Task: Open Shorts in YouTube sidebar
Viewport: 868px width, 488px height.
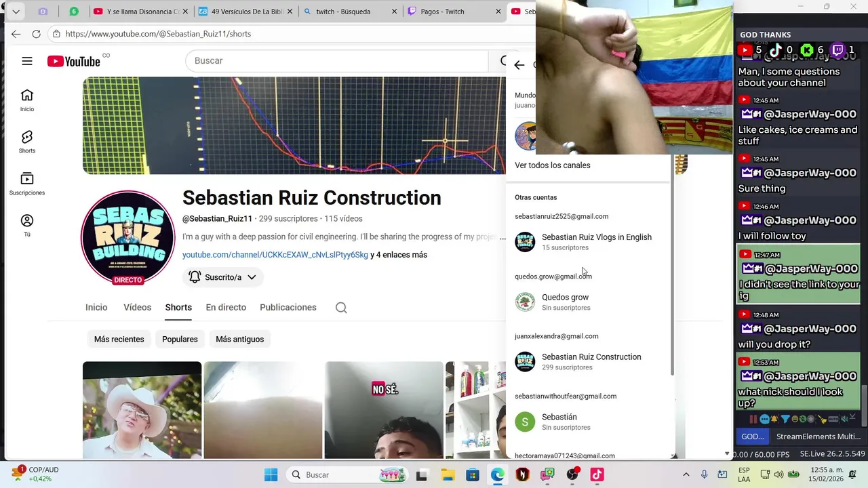Action: point(27,142)
